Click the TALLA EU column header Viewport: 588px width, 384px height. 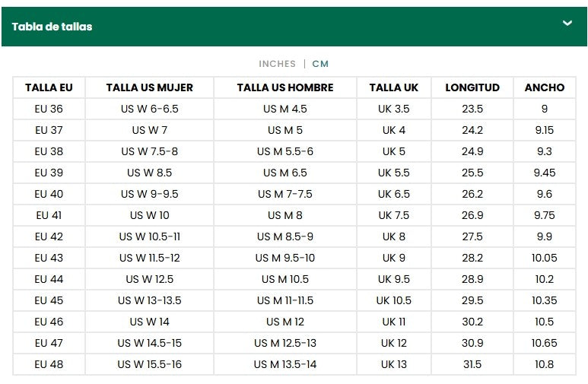[49, 87]
